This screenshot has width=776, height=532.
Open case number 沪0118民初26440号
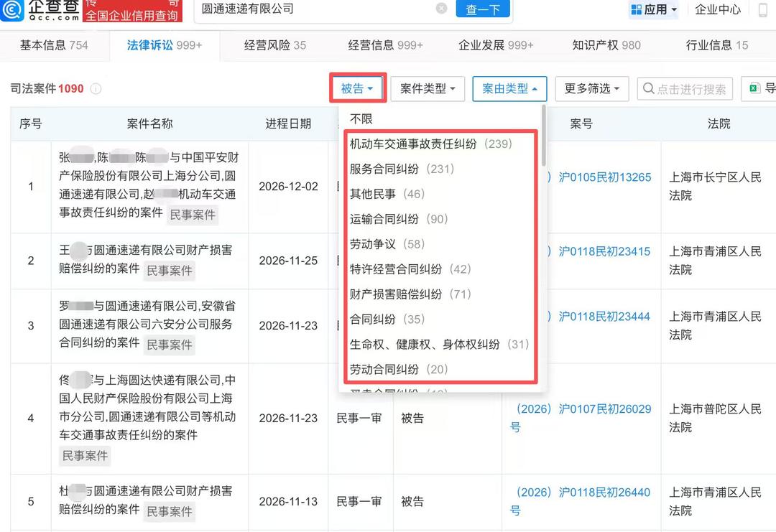580,501
